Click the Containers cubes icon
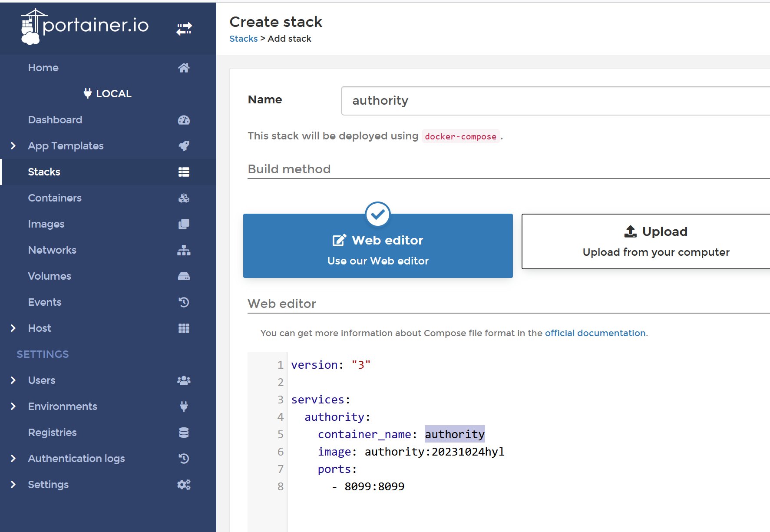 184,198
